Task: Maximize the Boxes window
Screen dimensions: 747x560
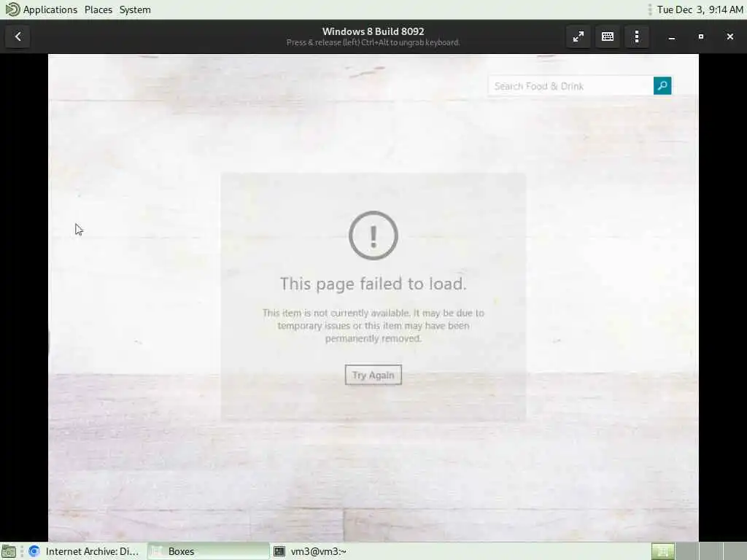Action: pyautogui.click(x=701, y=36)
